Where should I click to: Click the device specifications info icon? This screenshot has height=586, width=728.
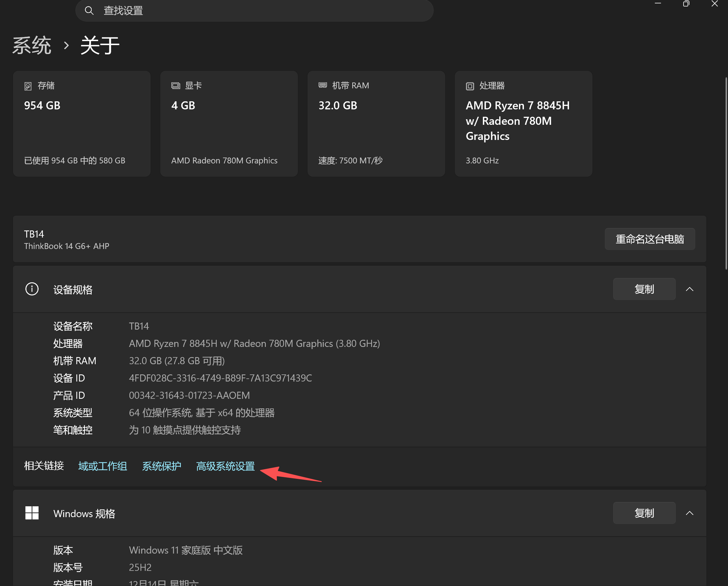[x=32, y=289]
